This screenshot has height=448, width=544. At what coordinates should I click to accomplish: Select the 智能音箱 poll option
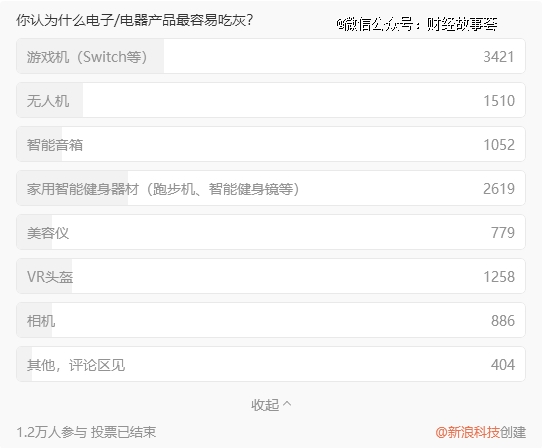pos(271,144)
